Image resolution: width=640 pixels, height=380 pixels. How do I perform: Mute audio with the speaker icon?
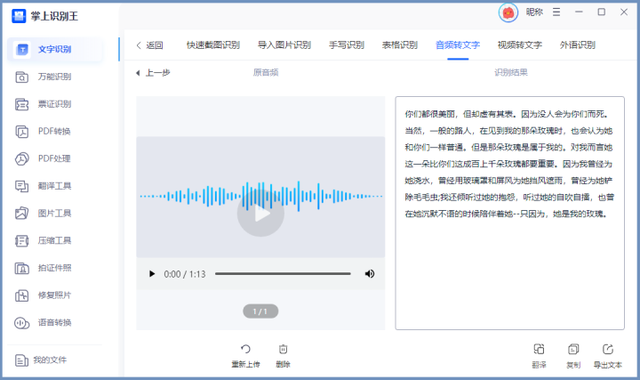pos(369,274)
